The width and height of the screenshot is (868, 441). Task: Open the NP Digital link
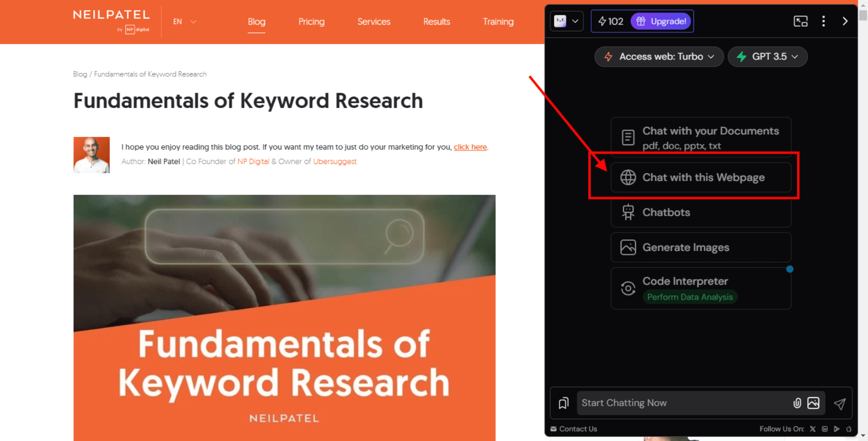tap(253, 161)
